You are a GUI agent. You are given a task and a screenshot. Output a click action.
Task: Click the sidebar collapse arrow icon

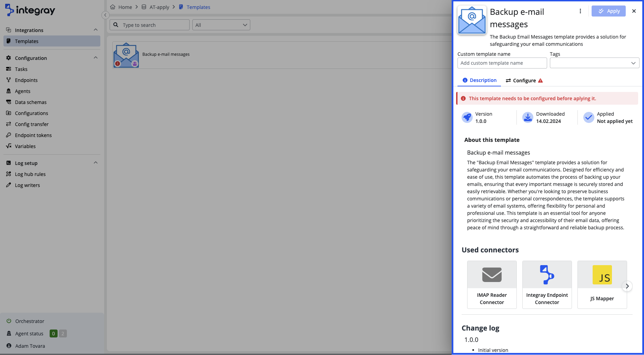105,15
